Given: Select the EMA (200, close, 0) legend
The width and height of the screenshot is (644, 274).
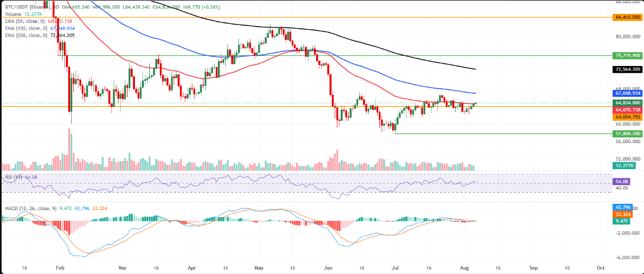Looking at the screenshot, I should (26, 35).
